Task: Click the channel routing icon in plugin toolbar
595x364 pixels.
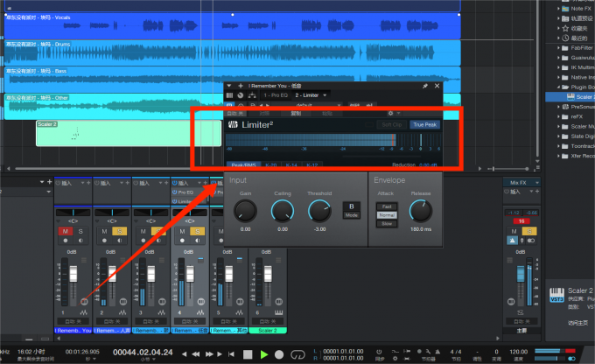Action: tap(252, 94)
